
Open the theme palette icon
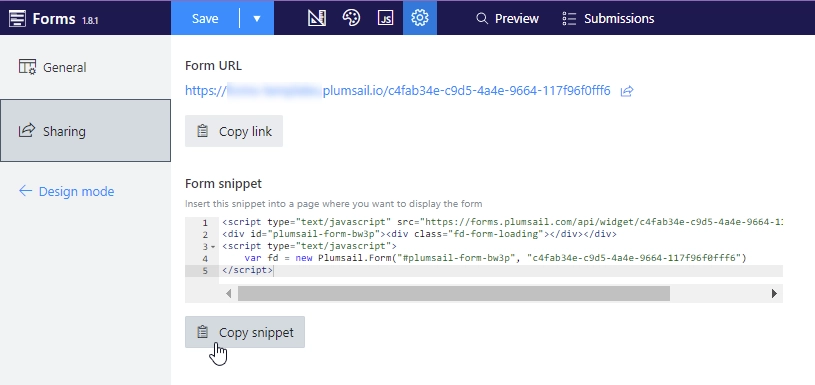click(x=351, y=18)
